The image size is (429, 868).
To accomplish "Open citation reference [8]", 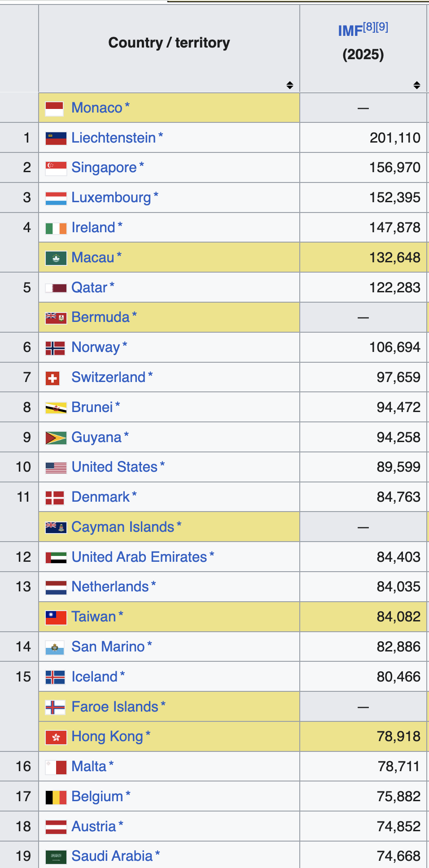I will [x=369, y=27].
